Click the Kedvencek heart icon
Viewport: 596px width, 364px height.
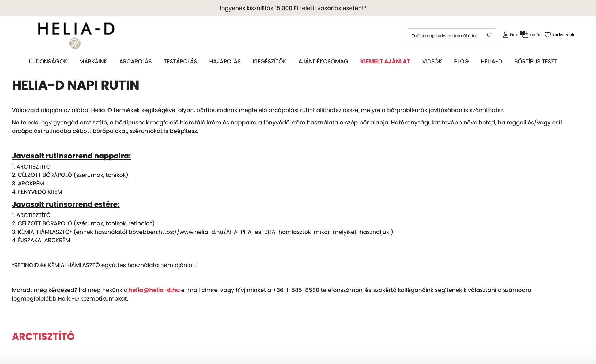click(548, 35)
